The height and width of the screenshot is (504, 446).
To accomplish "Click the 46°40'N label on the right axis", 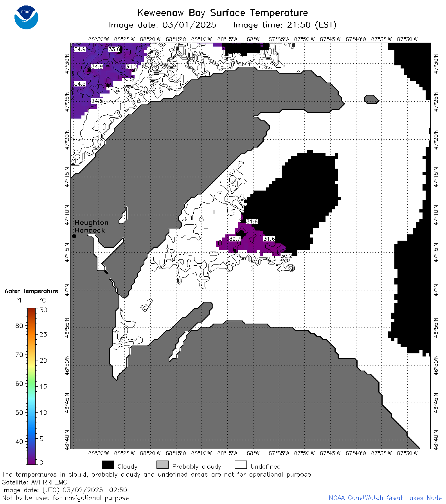I will tap(436, 441).
